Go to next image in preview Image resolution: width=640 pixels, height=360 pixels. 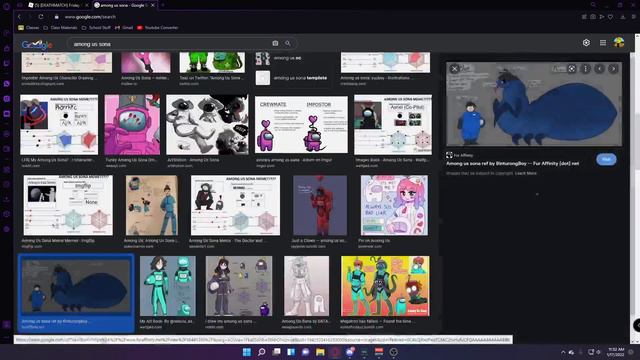613,69
